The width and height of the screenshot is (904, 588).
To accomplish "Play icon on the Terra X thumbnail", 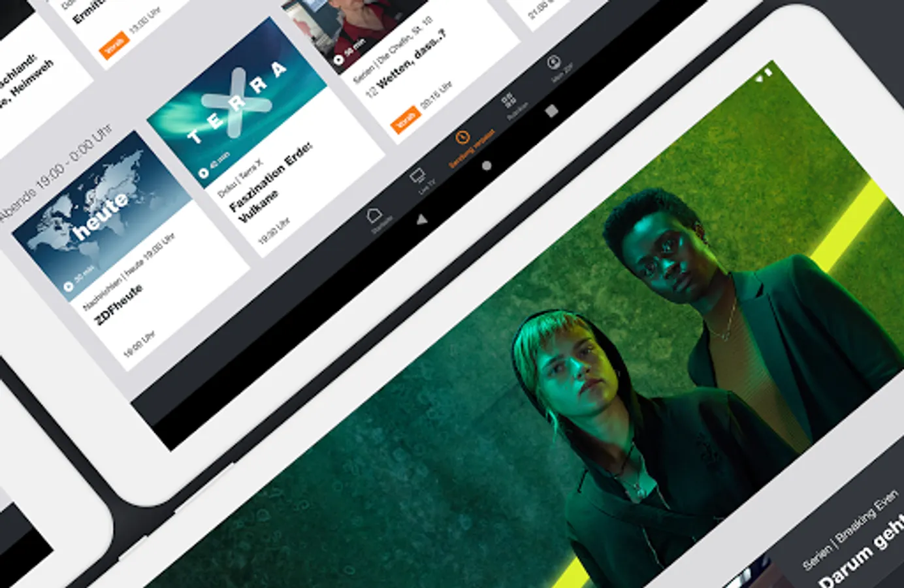I will coord(203,173).
